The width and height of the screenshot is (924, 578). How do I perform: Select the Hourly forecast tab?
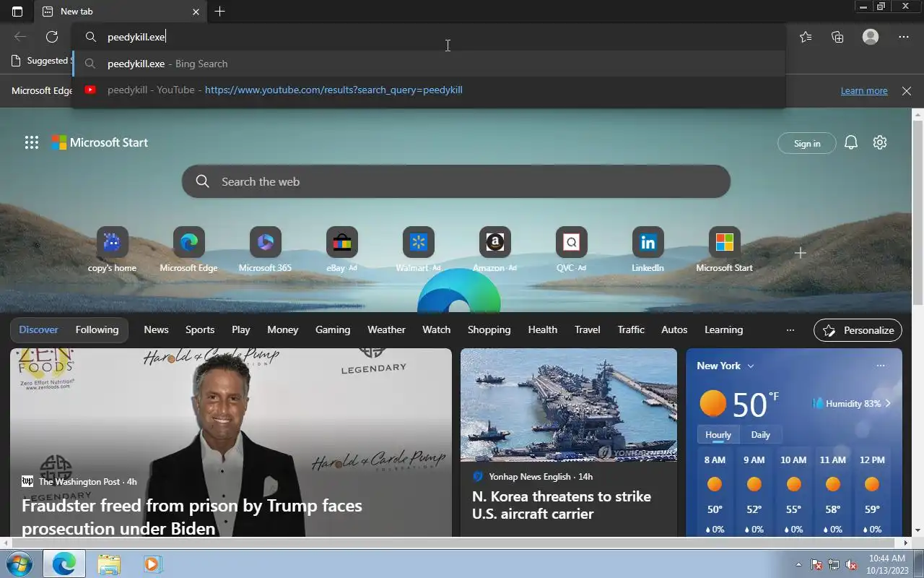click(x=718, y=434)
